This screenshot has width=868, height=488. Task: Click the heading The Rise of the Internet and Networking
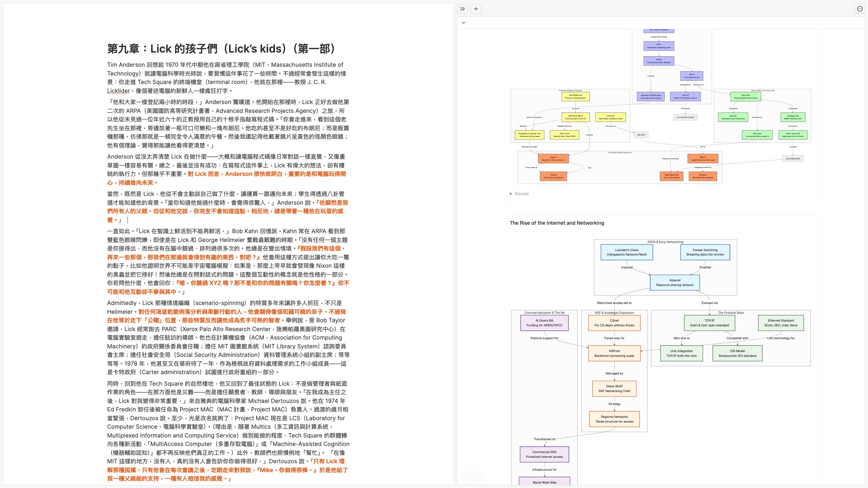(557, 223)
